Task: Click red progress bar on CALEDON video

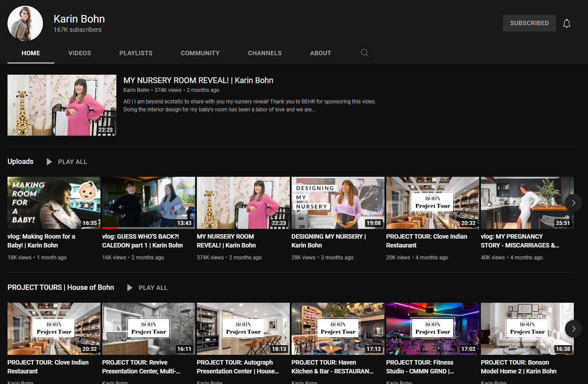Action: click(x=110, y=228)
